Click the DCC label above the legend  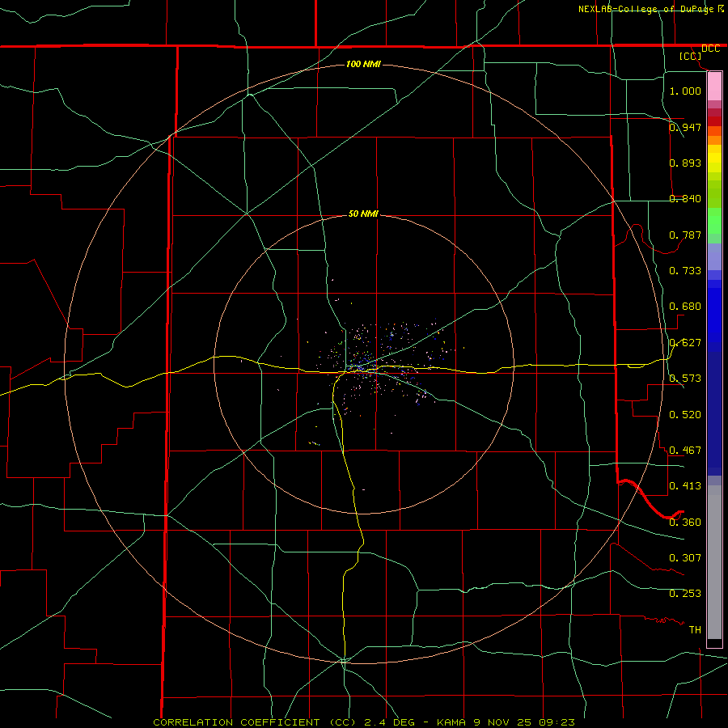coord(710,49)
